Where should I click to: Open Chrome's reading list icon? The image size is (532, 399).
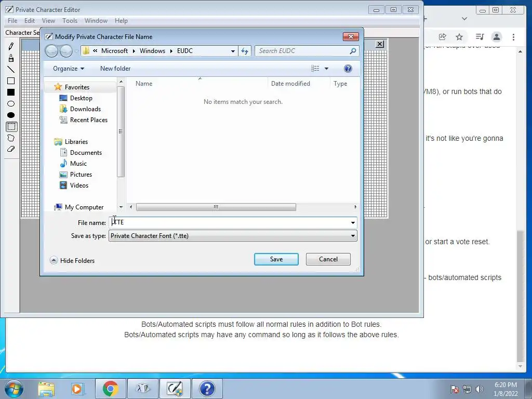coord(480,37)
